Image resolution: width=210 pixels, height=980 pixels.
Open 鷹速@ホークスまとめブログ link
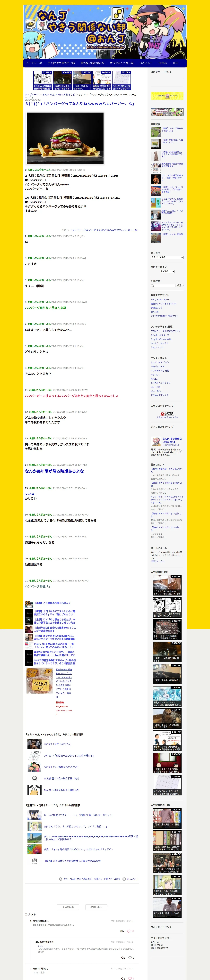coord(164,304)
